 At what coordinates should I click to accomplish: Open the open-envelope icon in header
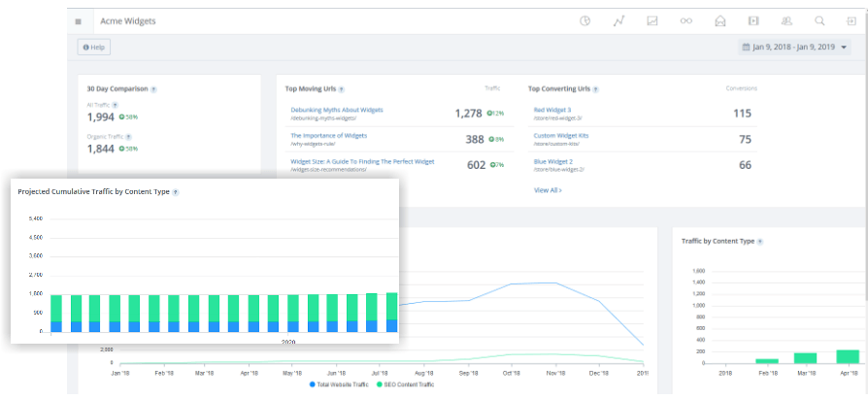pyautogui.click(x=719, y=21)
